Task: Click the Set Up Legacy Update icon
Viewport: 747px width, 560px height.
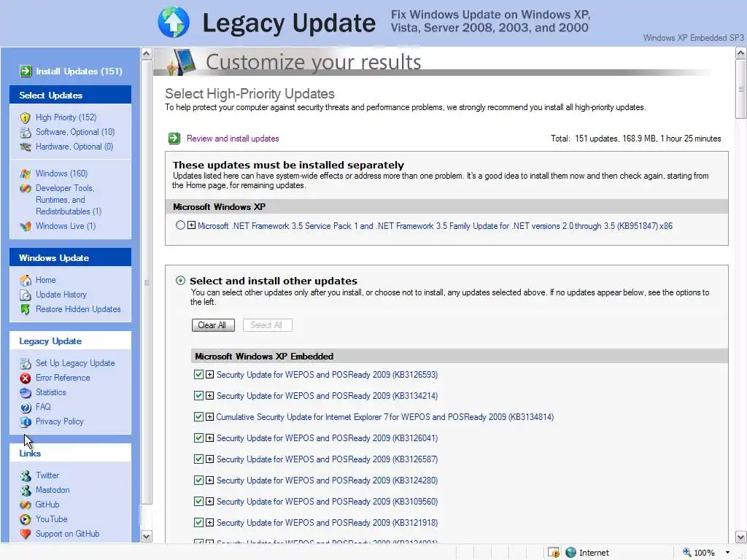Action: (26, 363)
